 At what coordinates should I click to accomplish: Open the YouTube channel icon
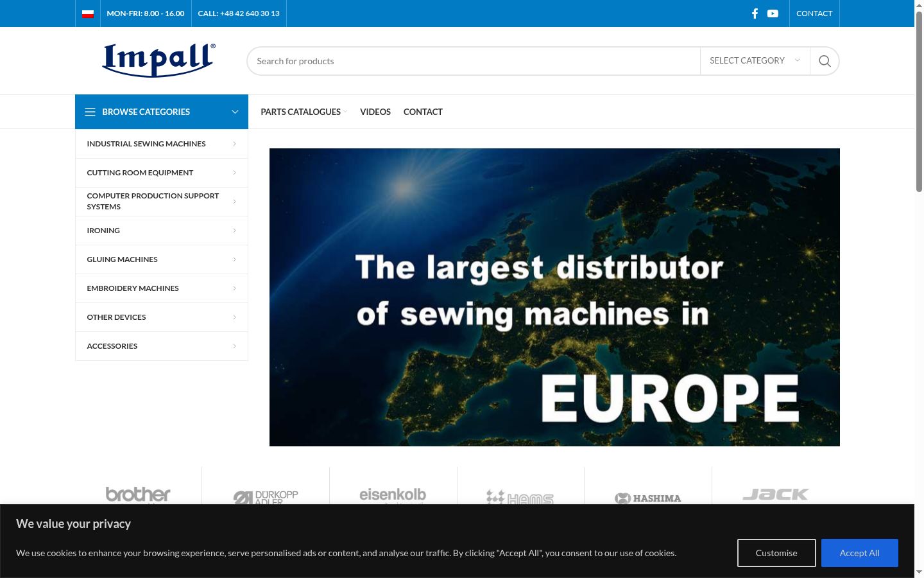pyautogui.click(x=773, y=13)
